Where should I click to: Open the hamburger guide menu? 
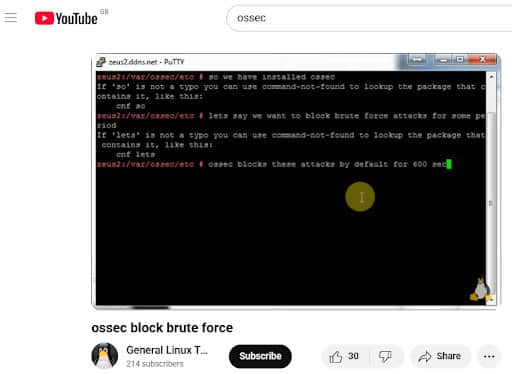[10, 17]
